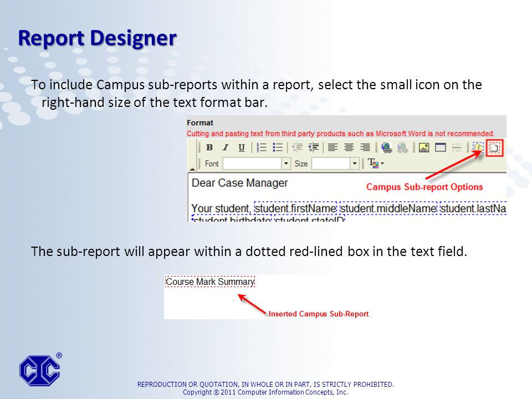Open the text color picker
532x399 pixels.
tap(373, 163)
